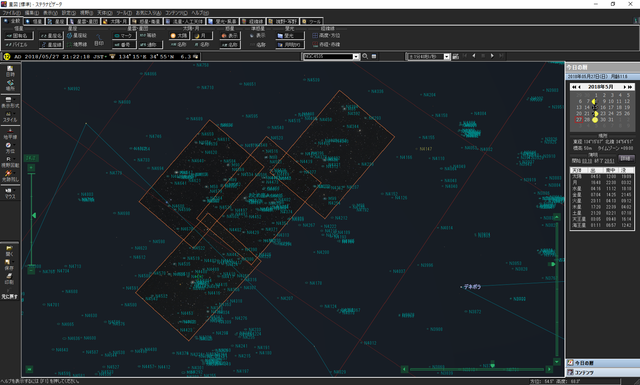The width and height of the screenshot is (640, 385).
Task: Jump back one year in calendar
Action: 574,87
